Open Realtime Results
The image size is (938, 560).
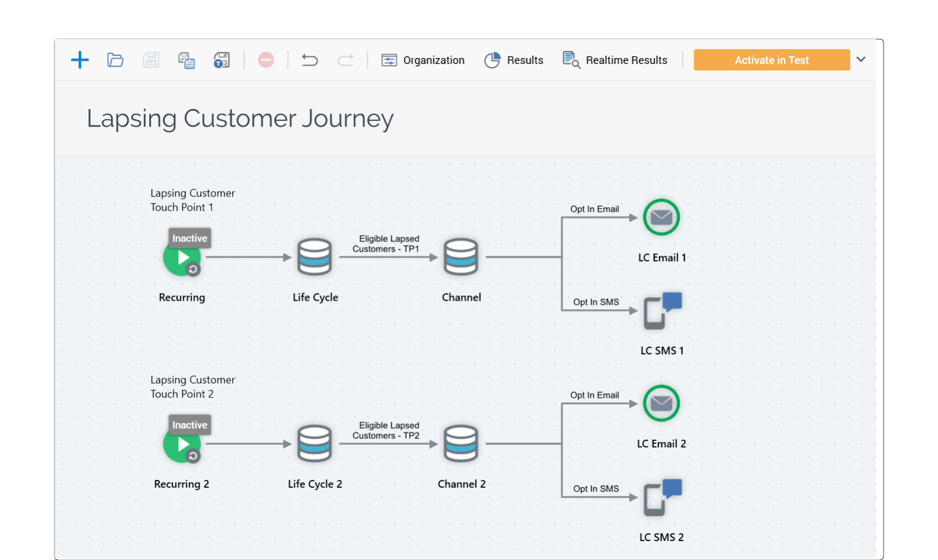point(615,60)
